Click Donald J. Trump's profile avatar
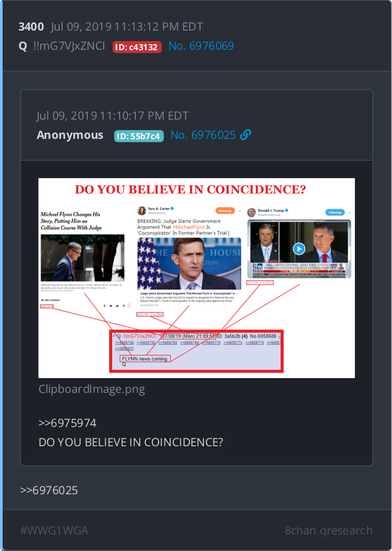 tap(251, 213)
